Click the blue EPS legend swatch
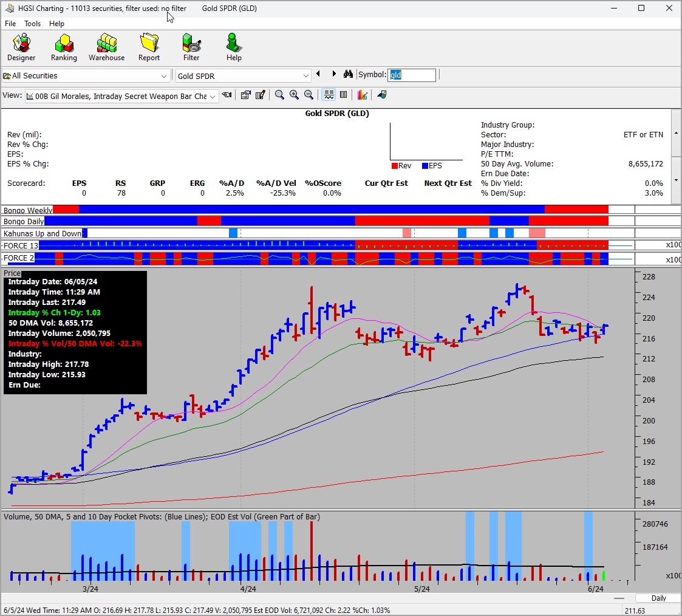682x616 pixels. pyautogui.click(x=425, y=166)
